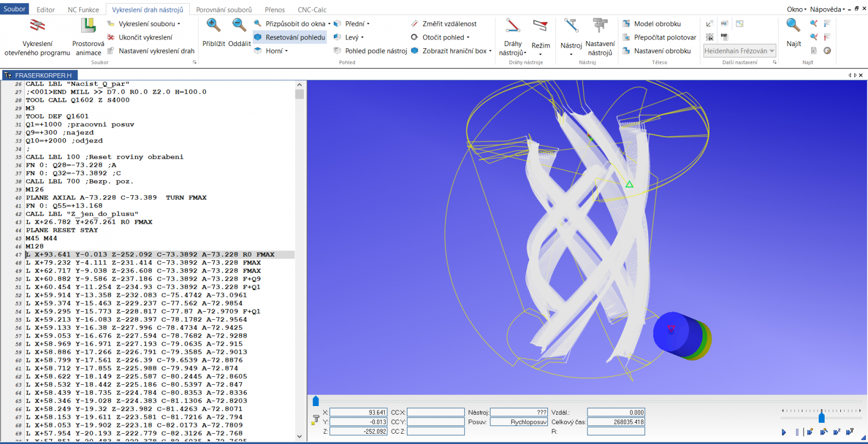Viewport: 868px width, 444px height.
Task: Click the large Najít search icon
Action: click(793, 25)
